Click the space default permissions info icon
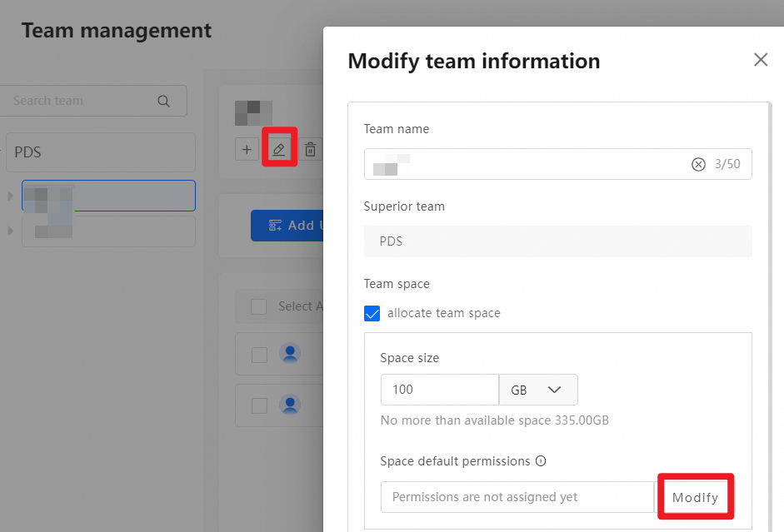 point(541,461)
